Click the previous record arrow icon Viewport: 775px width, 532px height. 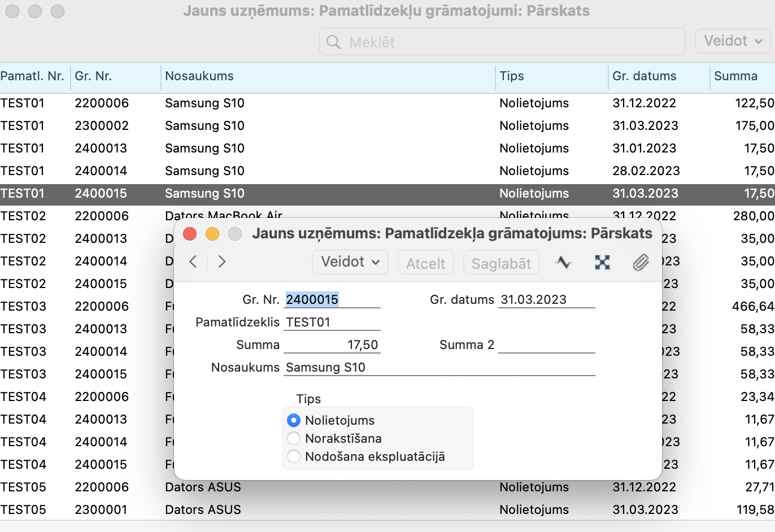[x=193, y=261]
